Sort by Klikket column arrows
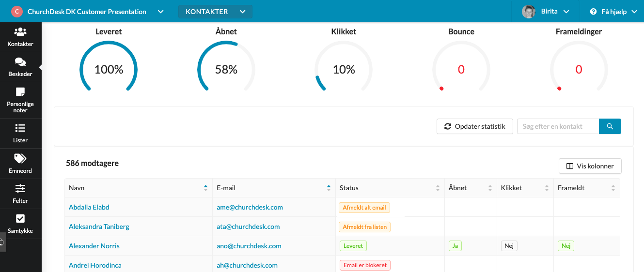 547,188
